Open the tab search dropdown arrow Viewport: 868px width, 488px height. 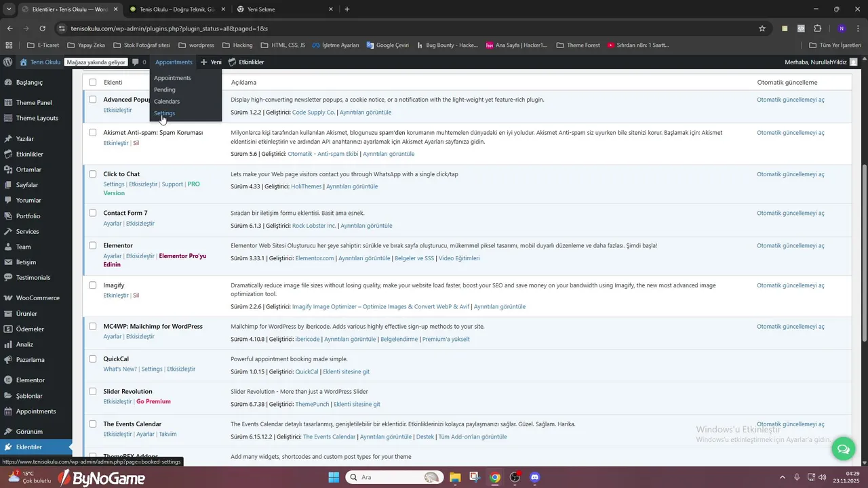click(9, 9)
